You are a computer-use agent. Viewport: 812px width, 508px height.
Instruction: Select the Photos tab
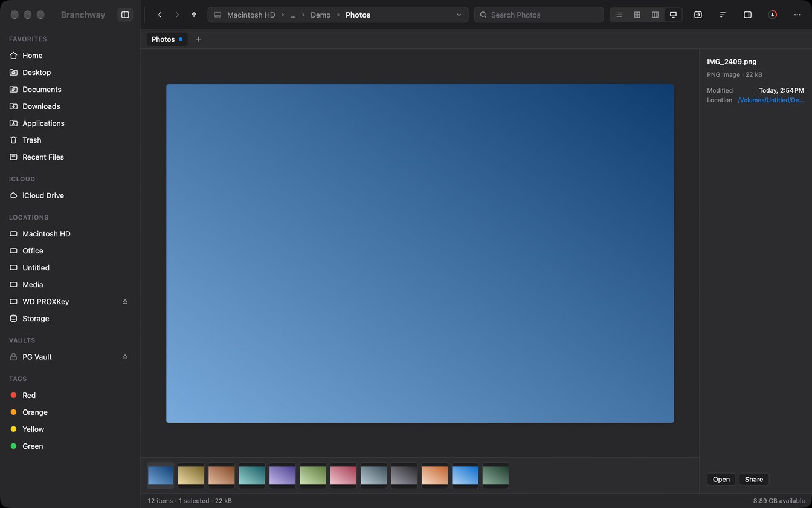click(167, 39)
